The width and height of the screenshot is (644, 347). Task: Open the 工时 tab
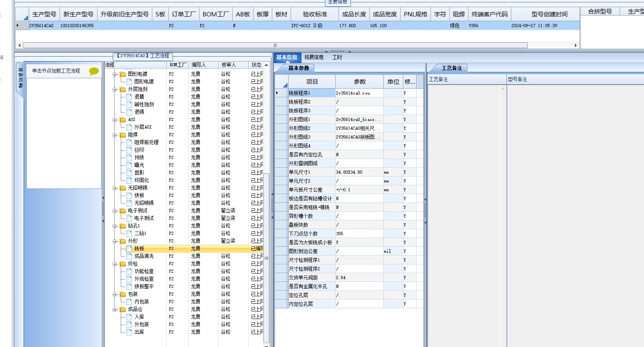point(337,58)
